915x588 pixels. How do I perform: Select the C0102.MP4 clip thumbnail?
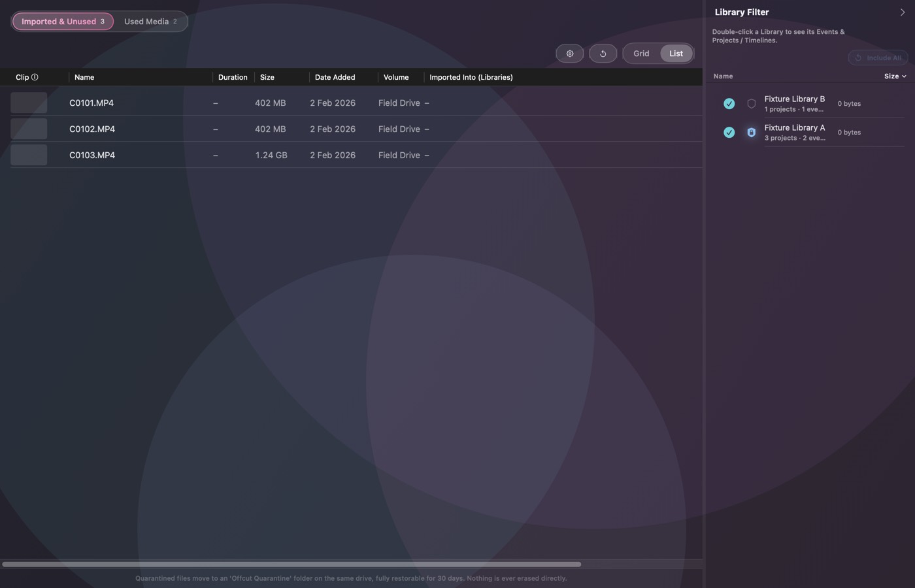29,129
